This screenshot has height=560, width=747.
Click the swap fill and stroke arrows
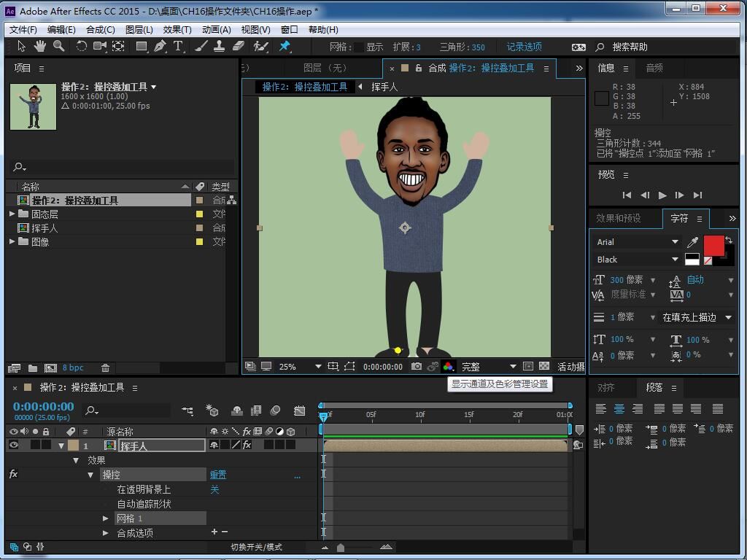click(729, 239)
